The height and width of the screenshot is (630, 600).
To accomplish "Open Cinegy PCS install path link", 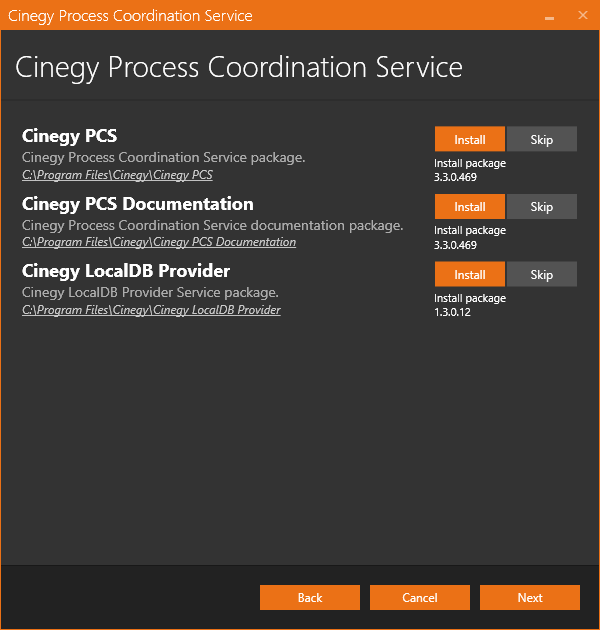I will [117, 175].
